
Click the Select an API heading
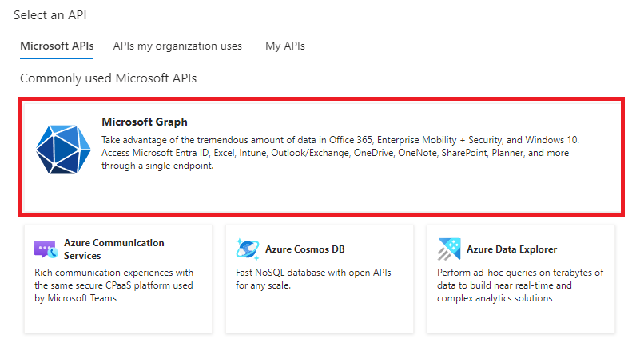(x=50, y=15)
